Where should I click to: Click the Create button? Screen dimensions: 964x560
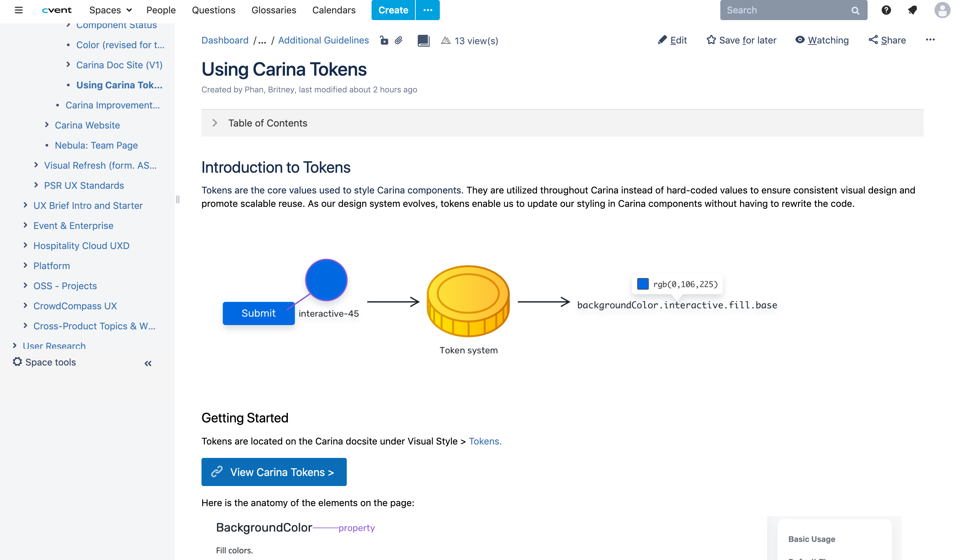click(393, 10)
